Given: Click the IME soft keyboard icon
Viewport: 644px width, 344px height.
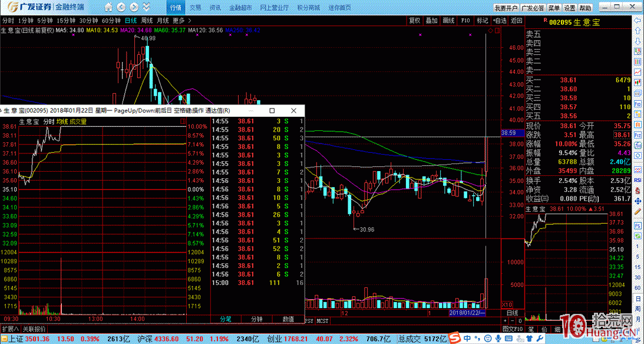Looking at the screenshot, I should click(508, 338).
